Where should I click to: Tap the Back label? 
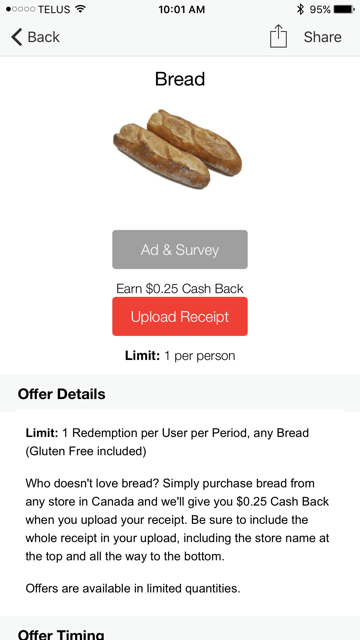click(43, 37)
